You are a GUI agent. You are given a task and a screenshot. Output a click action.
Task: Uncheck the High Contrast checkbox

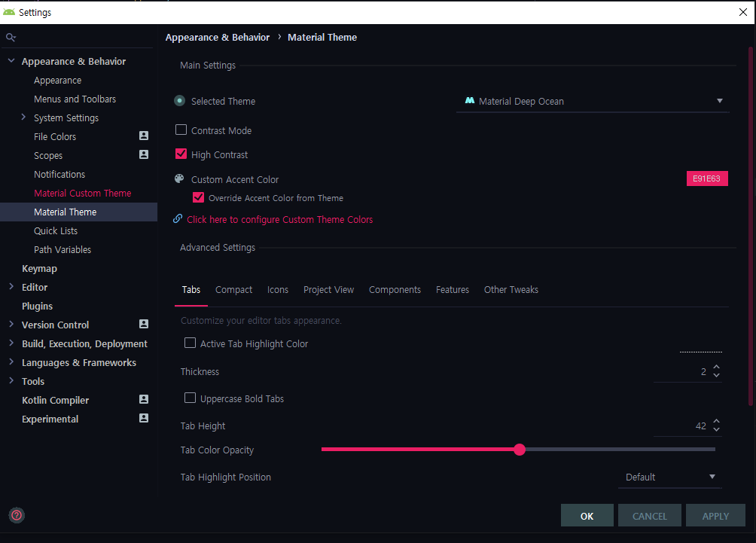181,154
